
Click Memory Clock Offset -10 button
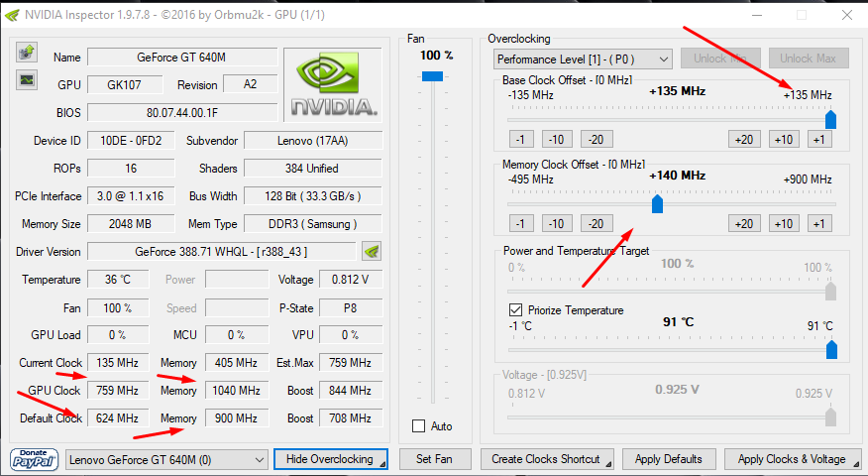click(x=556, y=224)
